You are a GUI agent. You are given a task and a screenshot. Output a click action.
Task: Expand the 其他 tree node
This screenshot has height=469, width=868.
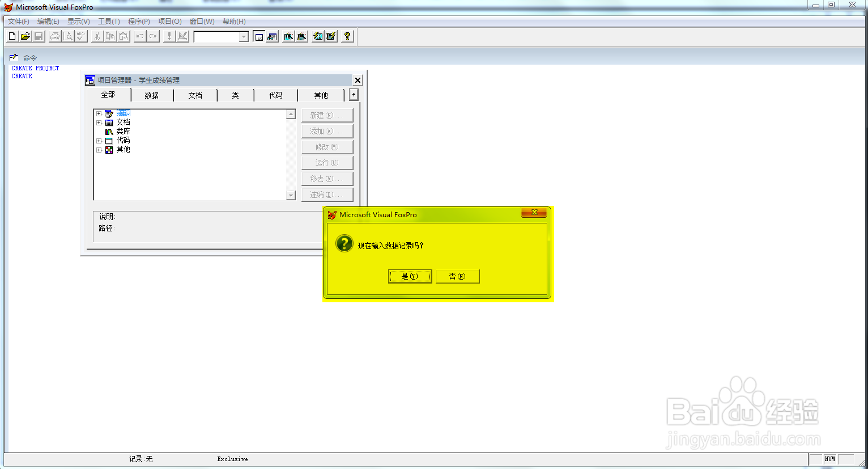point(99,150)
